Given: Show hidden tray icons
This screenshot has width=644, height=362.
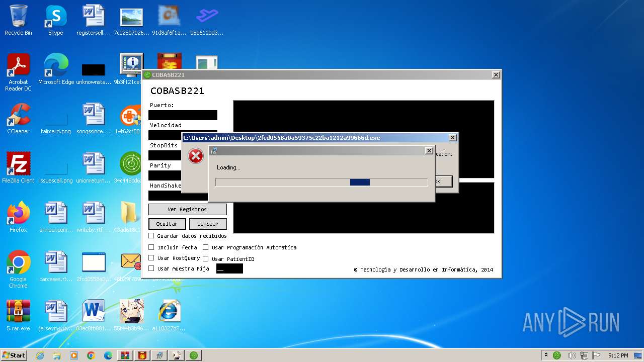Looking at the screenshot, I should pyautogui.click(x=546, y=355).
